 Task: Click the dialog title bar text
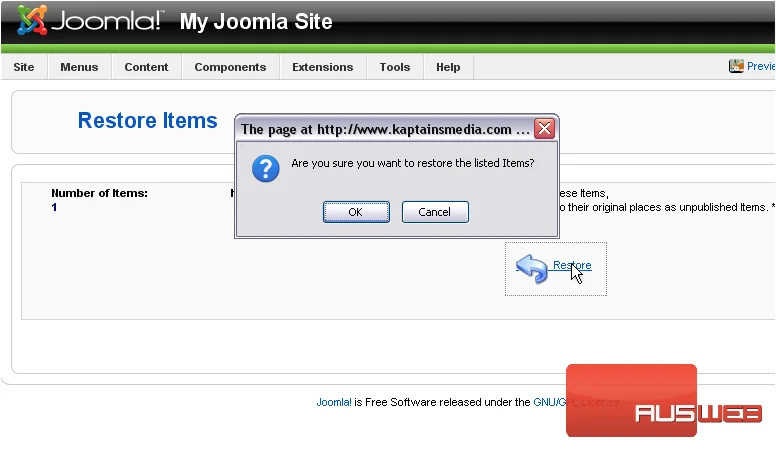pyautogui.click(x=385, y=129)
